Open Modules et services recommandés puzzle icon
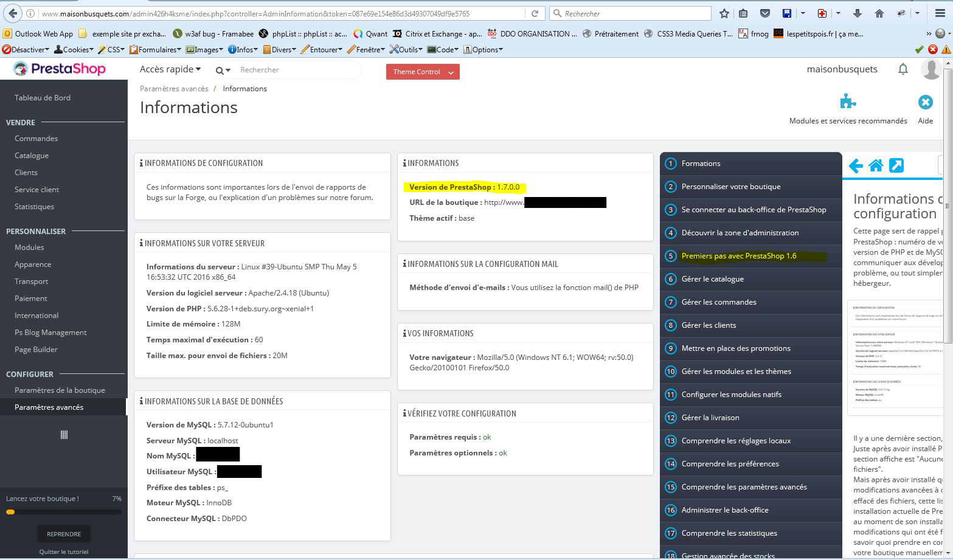Viewport: 953px width, 560px height. coord(848,102)
